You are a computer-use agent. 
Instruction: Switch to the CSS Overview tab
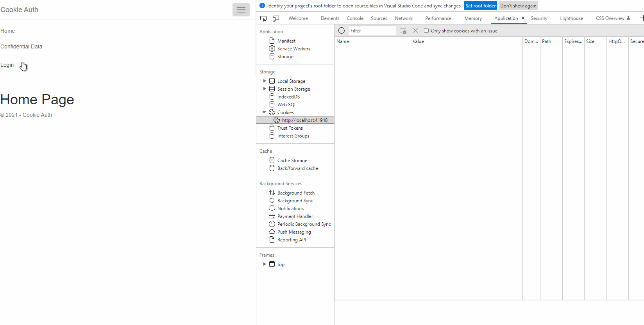pos(613,18)
